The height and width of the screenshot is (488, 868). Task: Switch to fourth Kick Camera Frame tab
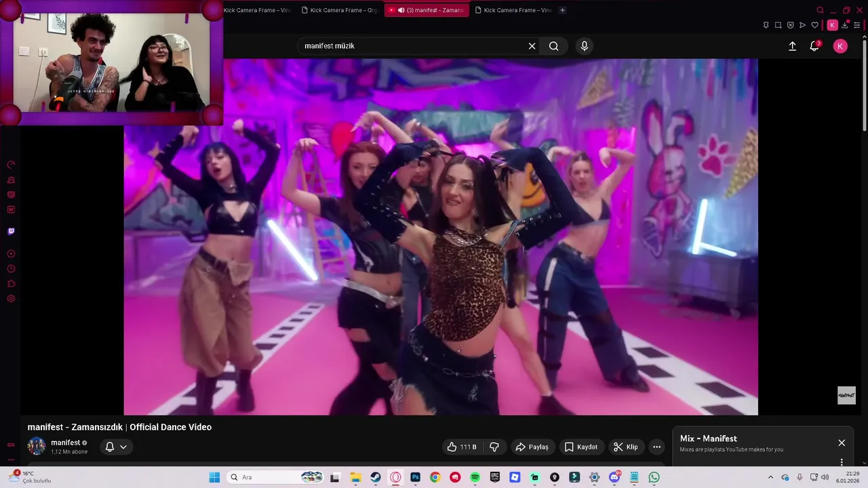click(x=513, y=10)
